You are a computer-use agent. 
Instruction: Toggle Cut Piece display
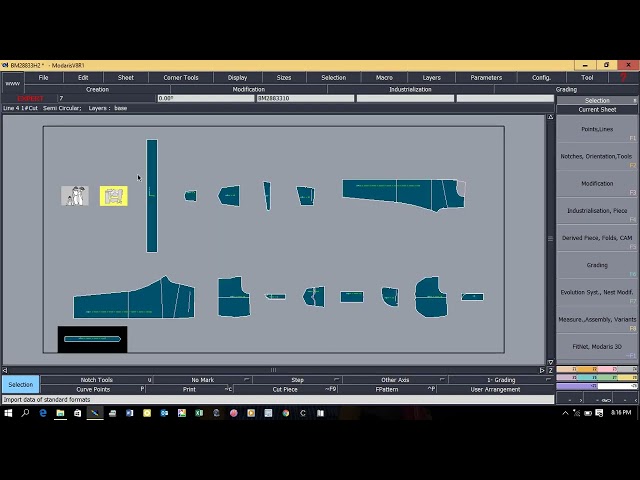[285, 389]
